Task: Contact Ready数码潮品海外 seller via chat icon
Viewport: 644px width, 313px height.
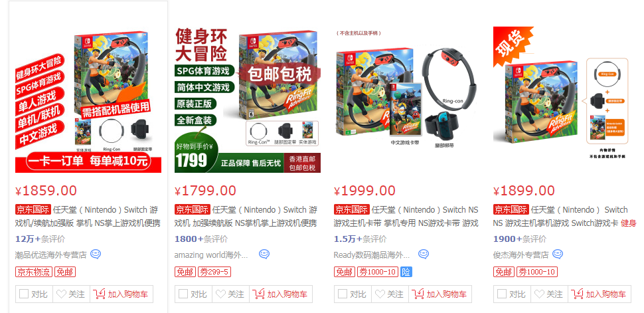Action: [x=424, y=255]
